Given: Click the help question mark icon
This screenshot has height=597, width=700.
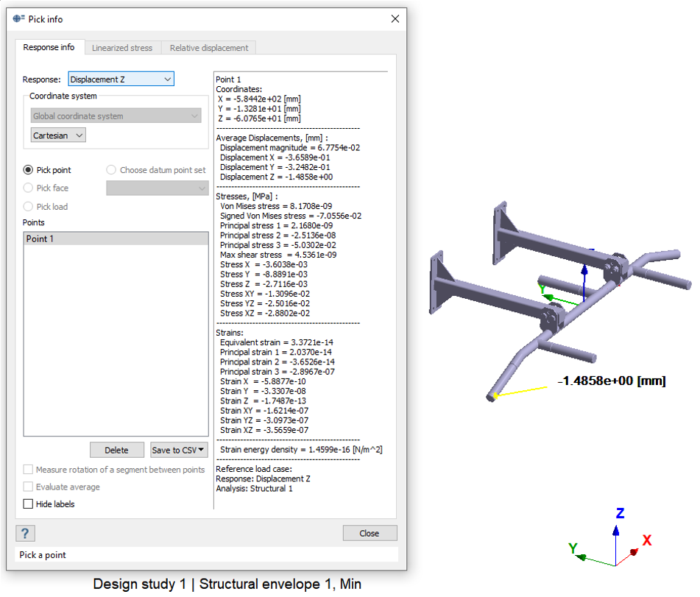Looking at the screenshot, I should tap(25, 534).
